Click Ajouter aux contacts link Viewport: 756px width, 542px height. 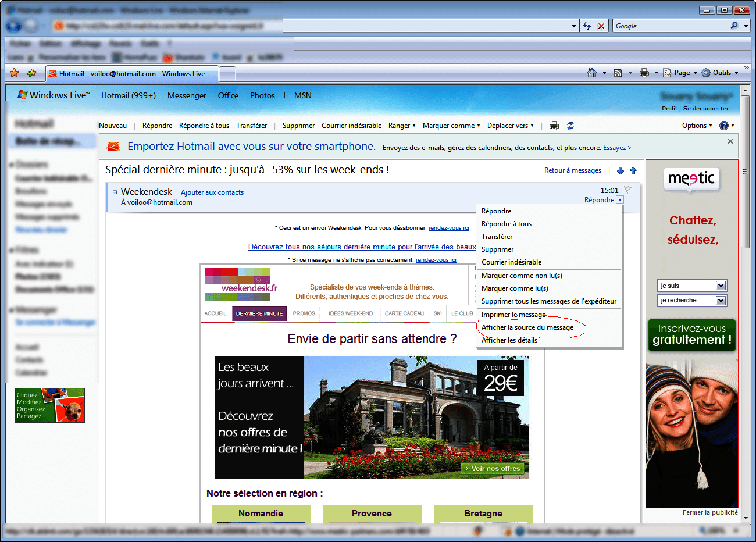pyautogui.click(x=212, y=192)
